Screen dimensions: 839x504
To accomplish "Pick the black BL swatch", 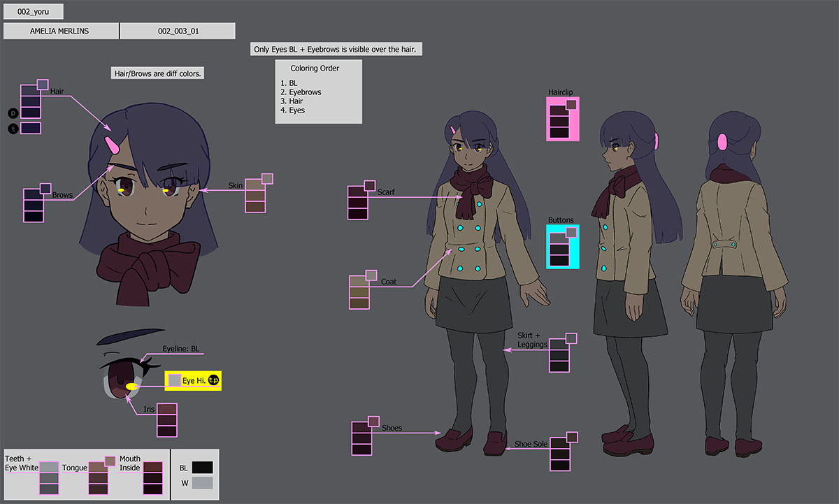I will [202, 468].
